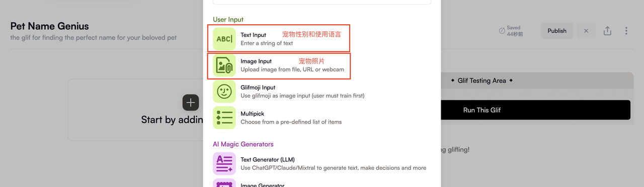Click the 'Start by adding' placeholder text
This screenshot has height=187, width=644.
coord(172,119)
